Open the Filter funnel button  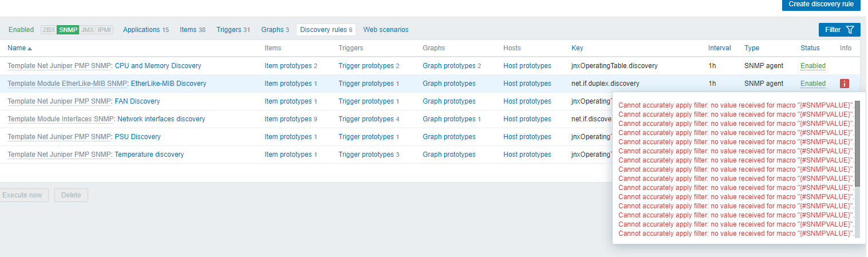pyautogui.click(x=839, y=30)
